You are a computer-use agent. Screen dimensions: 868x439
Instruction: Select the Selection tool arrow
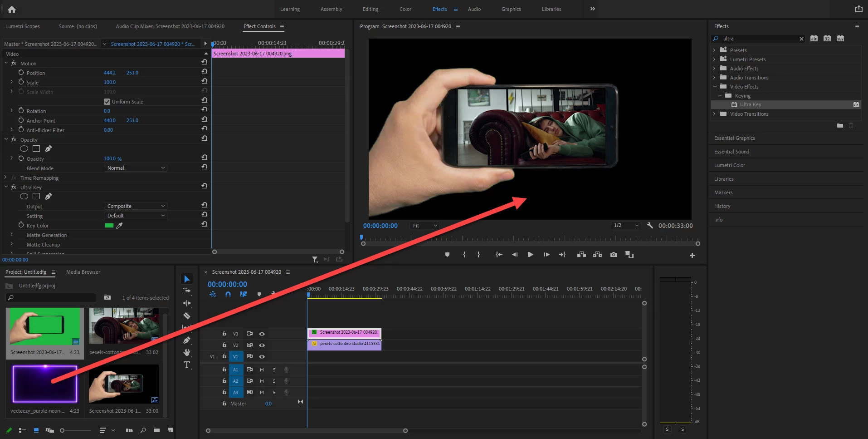187,279
